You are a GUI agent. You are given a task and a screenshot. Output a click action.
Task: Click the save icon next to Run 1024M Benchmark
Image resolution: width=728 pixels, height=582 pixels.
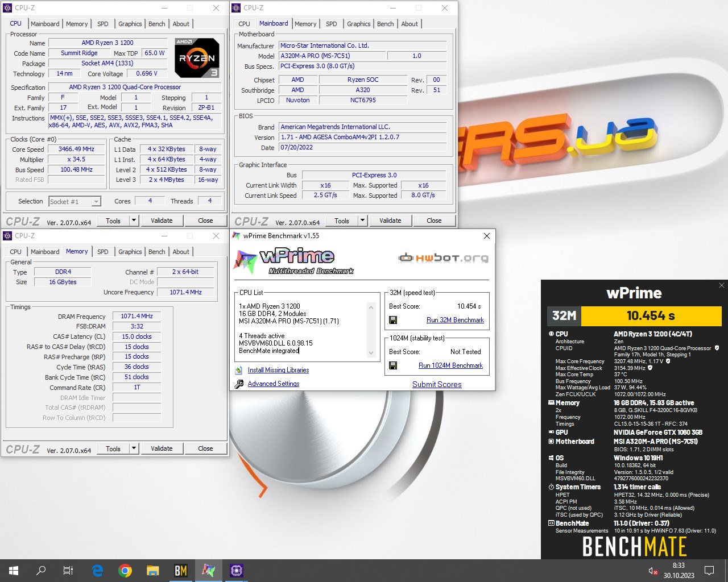pos(393,365)
